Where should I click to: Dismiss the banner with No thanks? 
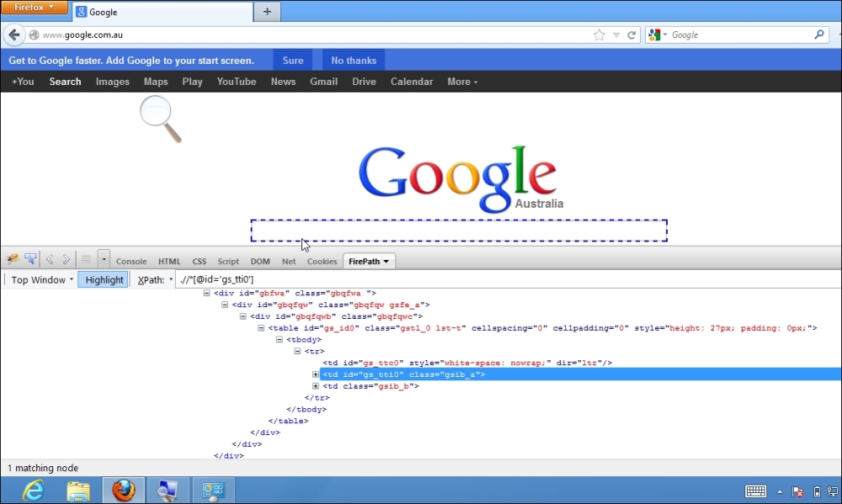pyautogui.click(x=354, y=60)
